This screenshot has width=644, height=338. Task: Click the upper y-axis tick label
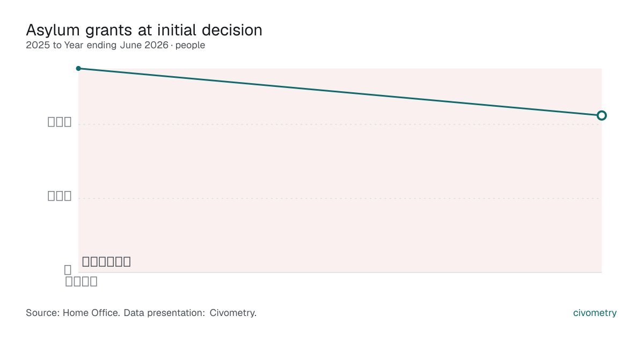[60, 122]
